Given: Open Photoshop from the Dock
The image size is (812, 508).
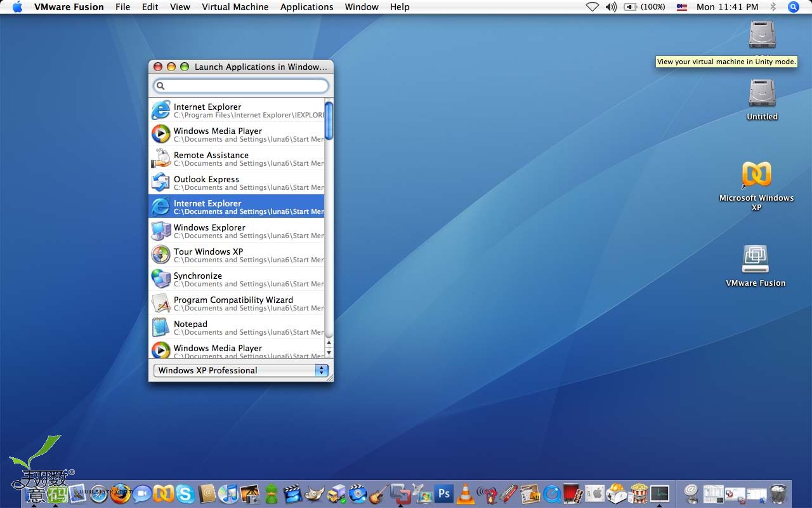Looking at the screenshot, I should coord(444,493).
